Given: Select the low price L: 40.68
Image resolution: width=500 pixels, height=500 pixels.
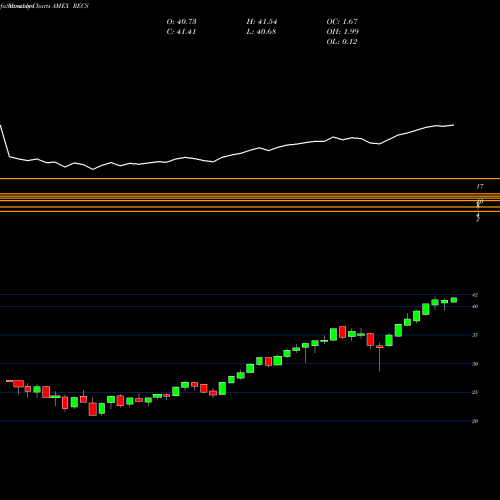Looking at the screenshot, I should [261, 32].
